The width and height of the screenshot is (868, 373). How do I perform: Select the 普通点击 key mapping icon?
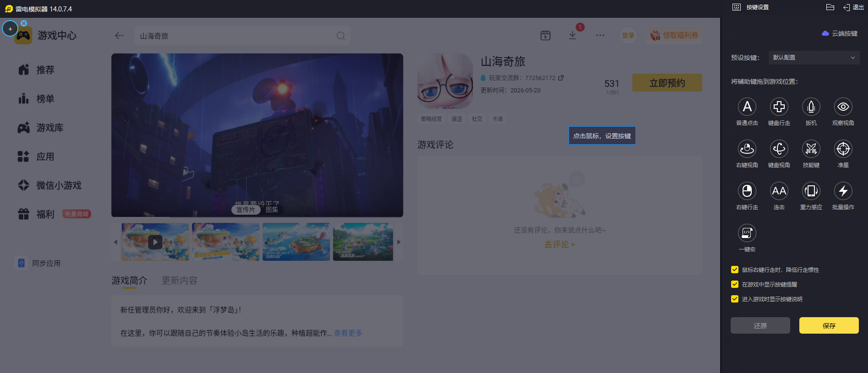(747, 107)
